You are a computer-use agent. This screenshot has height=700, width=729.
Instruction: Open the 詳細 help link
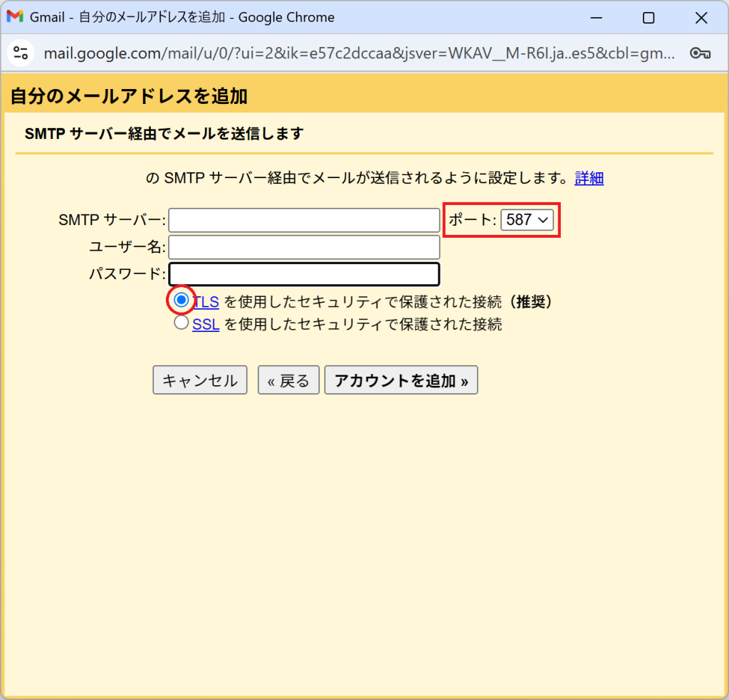point(589,177)
